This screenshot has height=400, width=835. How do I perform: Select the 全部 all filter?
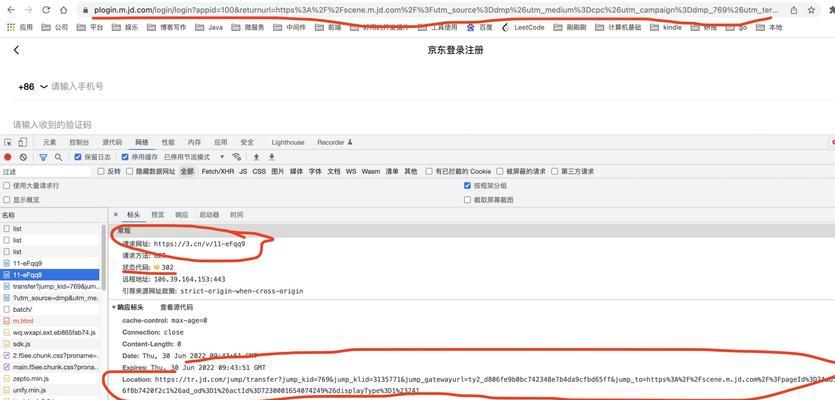pos(187,172)
